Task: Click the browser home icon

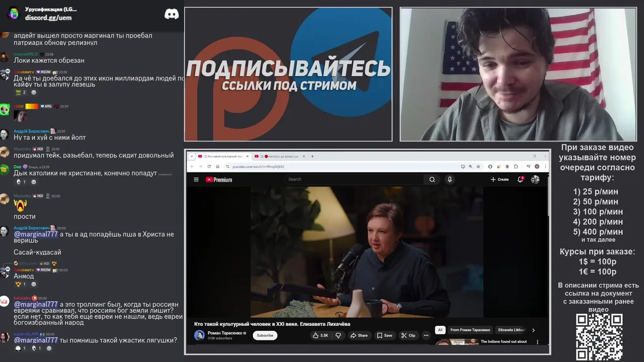Action: pos(217,166)
